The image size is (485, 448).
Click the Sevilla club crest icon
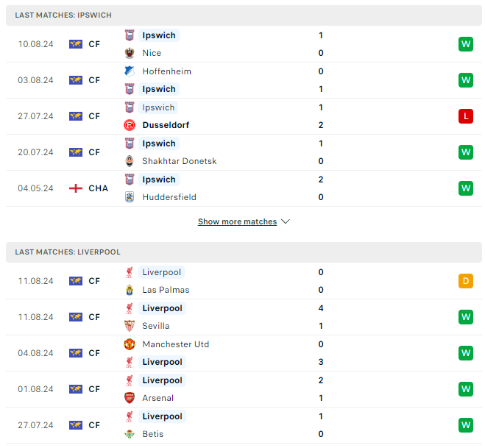pos(130,326)
